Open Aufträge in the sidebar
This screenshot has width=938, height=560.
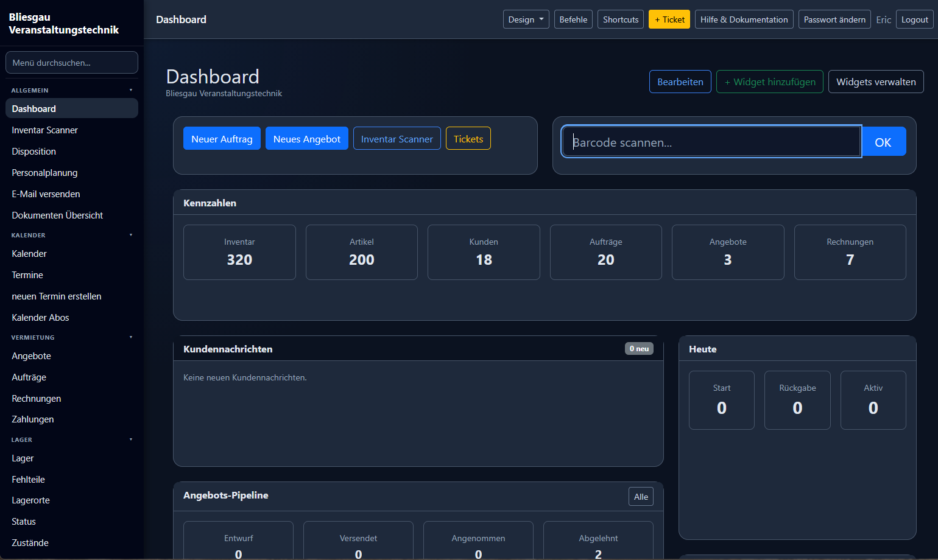72,377
